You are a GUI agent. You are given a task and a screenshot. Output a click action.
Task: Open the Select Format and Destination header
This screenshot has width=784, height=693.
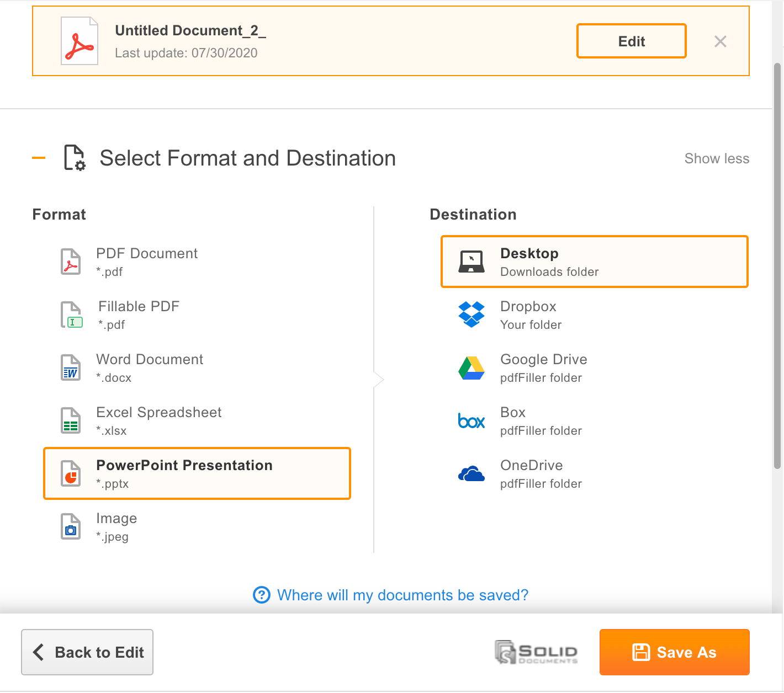[247, 158]
